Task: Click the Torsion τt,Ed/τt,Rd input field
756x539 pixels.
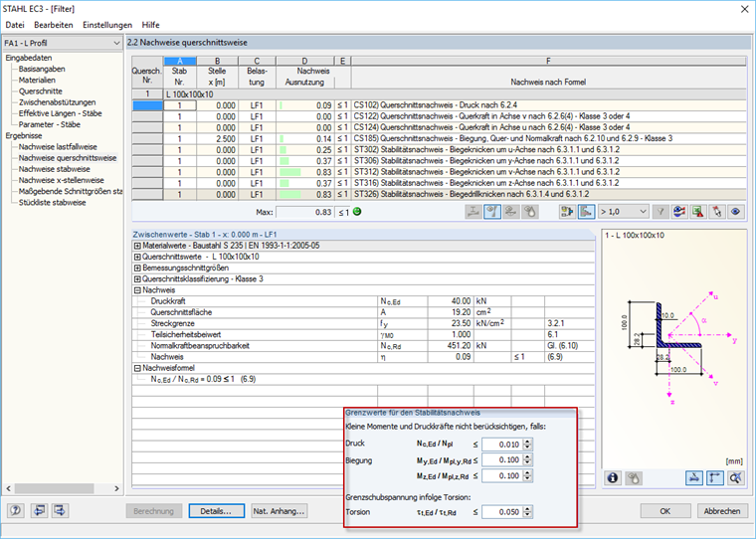Action: point(502,512)
